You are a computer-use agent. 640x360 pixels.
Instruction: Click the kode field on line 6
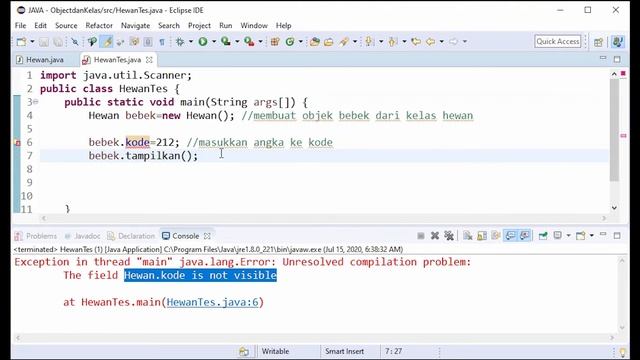[x=137, y=142]
